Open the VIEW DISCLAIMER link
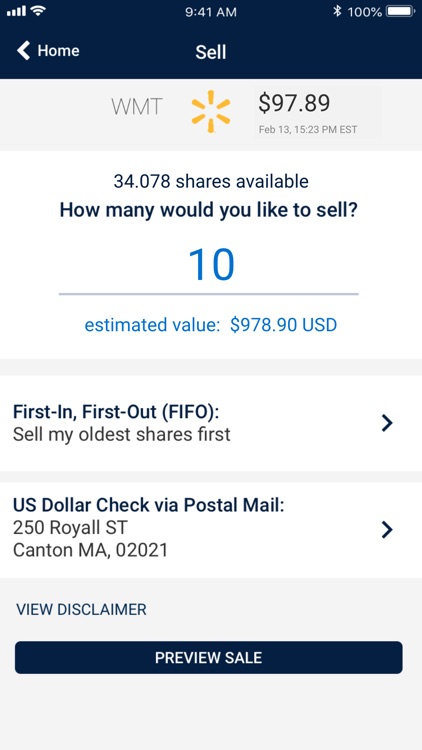Viewport: 422px width, 750px height. point(81,609)
